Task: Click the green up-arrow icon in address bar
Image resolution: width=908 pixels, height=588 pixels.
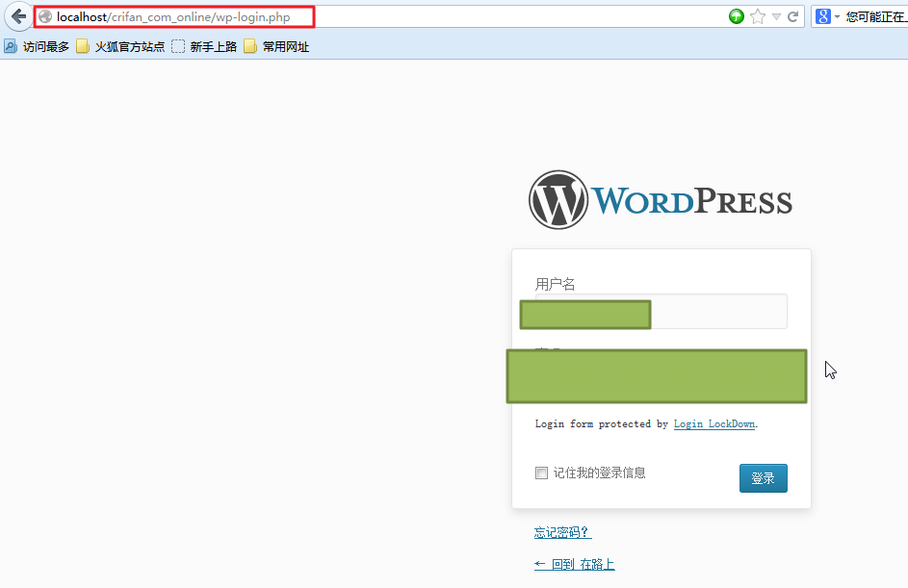Action: pyautogui.click(x=736, y=16)
